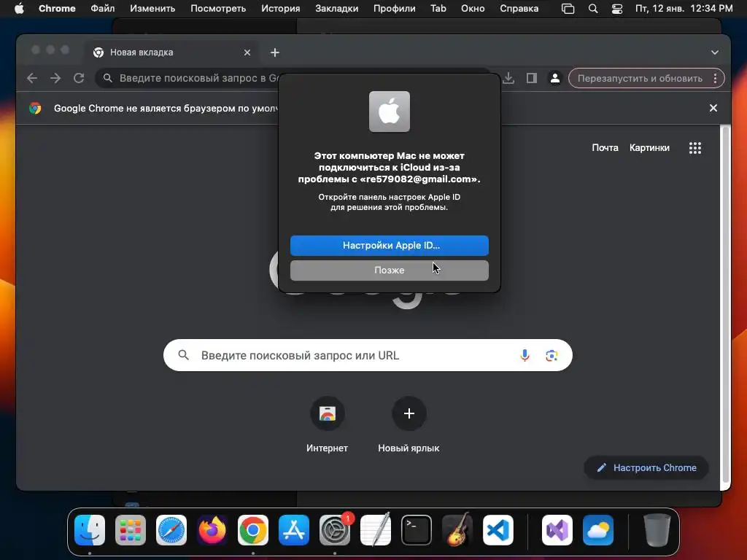The height and width of the screenshot is (560, 747).
Task: Open the Интернет shortcut tile
Action: (328, 424)
